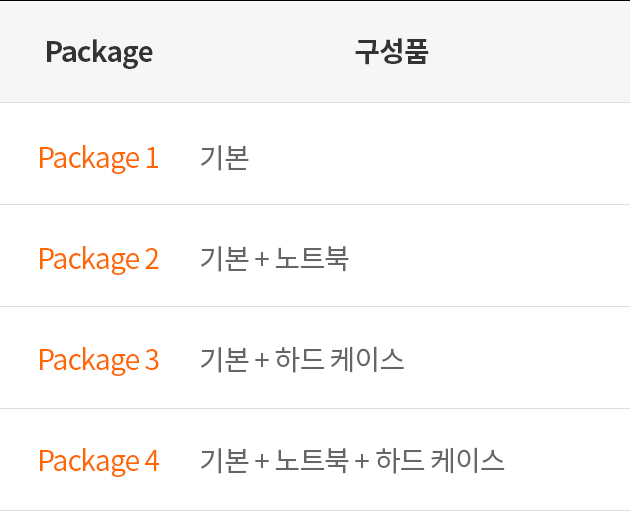This screenshot has height=511, width=630.
Task: Click the 구성품 column header
Action: pyautogui.click(x=392, y=51)
